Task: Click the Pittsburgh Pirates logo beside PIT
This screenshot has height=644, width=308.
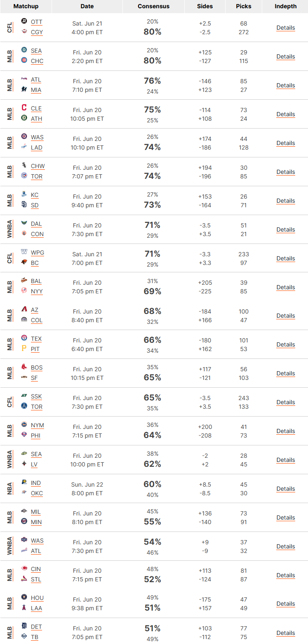Action: (24, 349)
